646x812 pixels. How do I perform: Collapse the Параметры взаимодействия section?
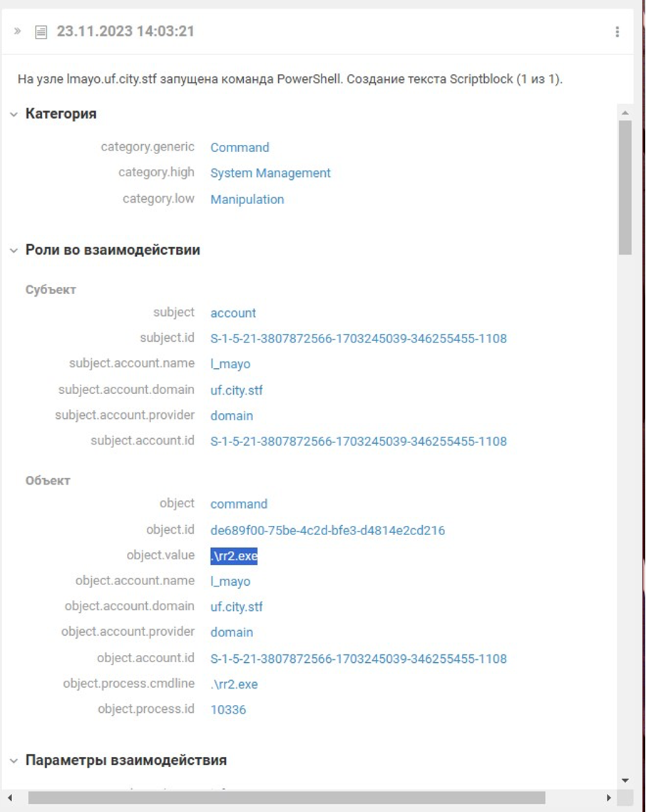click(14, 761)
